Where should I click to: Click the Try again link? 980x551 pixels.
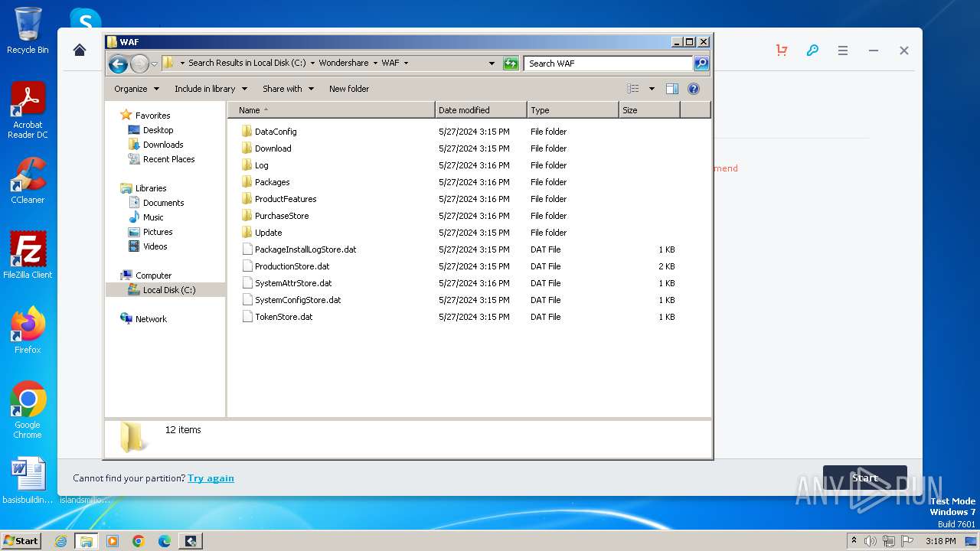tap(211, 478)
